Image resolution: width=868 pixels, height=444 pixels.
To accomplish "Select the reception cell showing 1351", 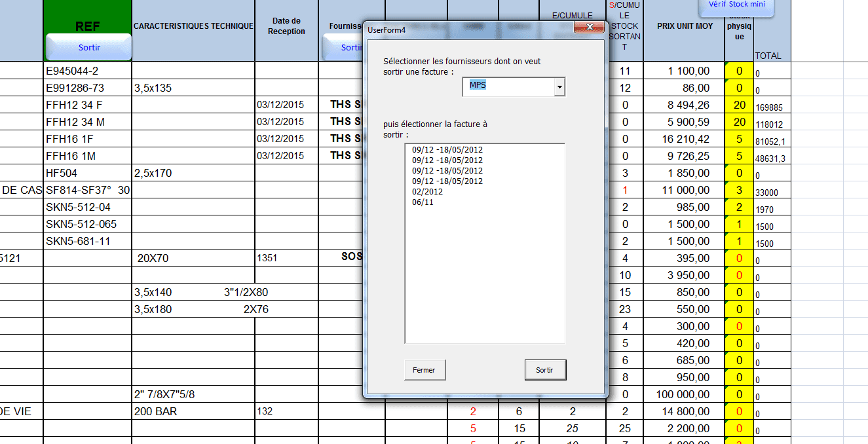I will pyautogui.click(x=286, y=258).
